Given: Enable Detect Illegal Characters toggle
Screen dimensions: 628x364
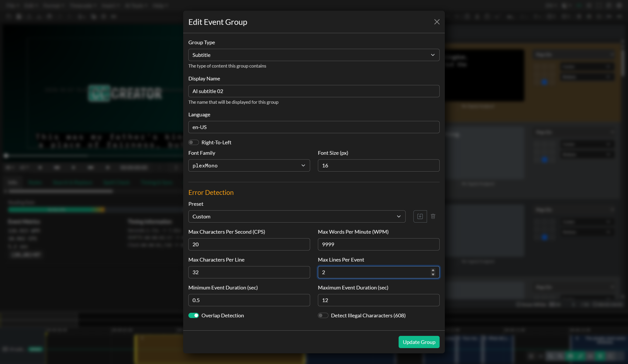Looking at the screenshot, I should (x=323, y=315).
